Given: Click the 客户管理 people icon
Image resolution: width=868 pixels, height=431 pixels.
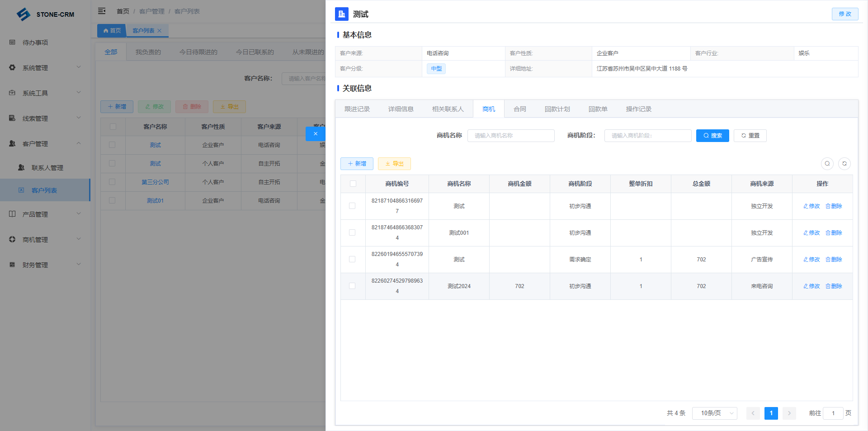Looking at the screenshot, I should point(12,143).
